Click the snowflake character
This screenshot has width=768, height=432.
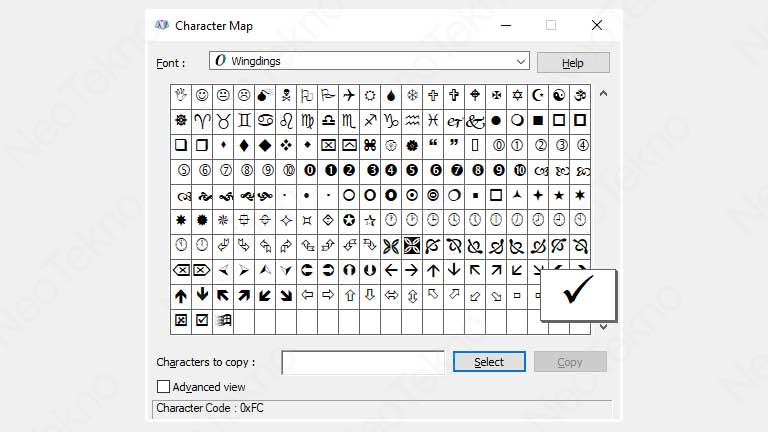tap(412, 95)
